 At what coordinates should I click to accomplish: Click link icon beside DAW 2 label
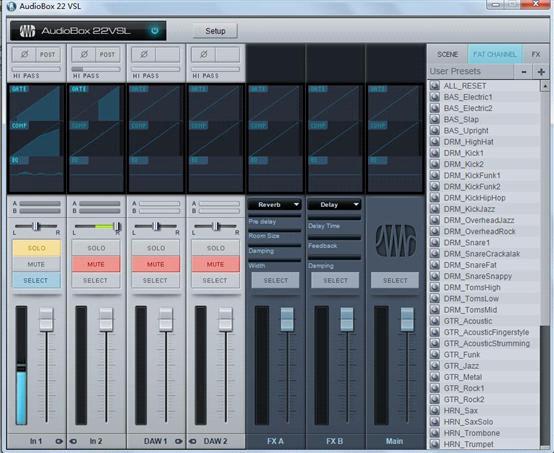[x=193, y=441]
